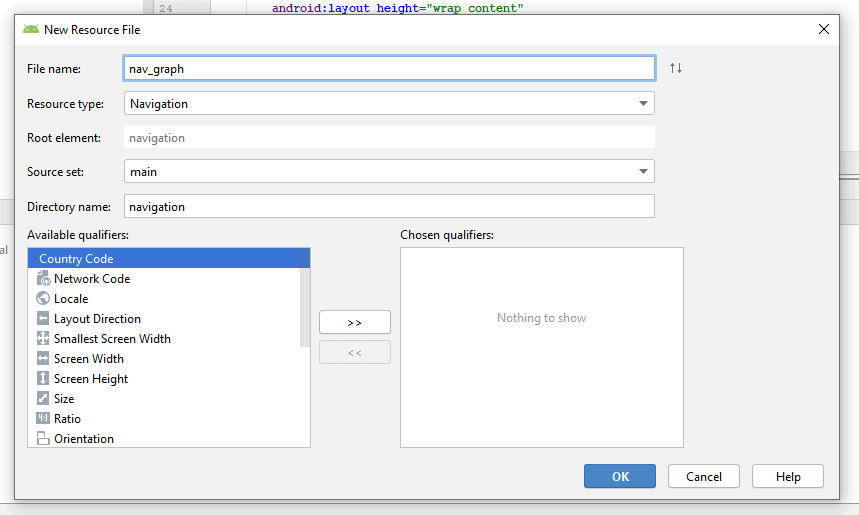Close the New Resource File dialog
859x515 pixels.
[824, 29]
